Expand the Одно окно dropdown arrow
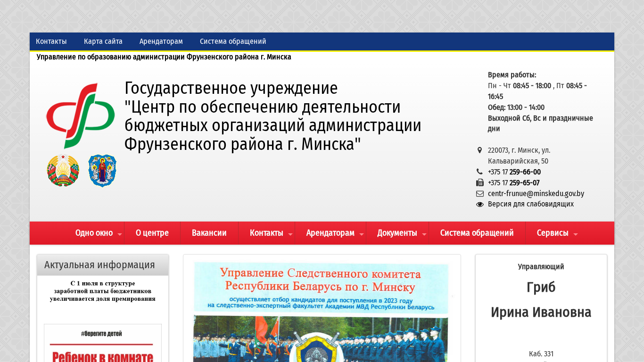 click(x=120, y=234)
